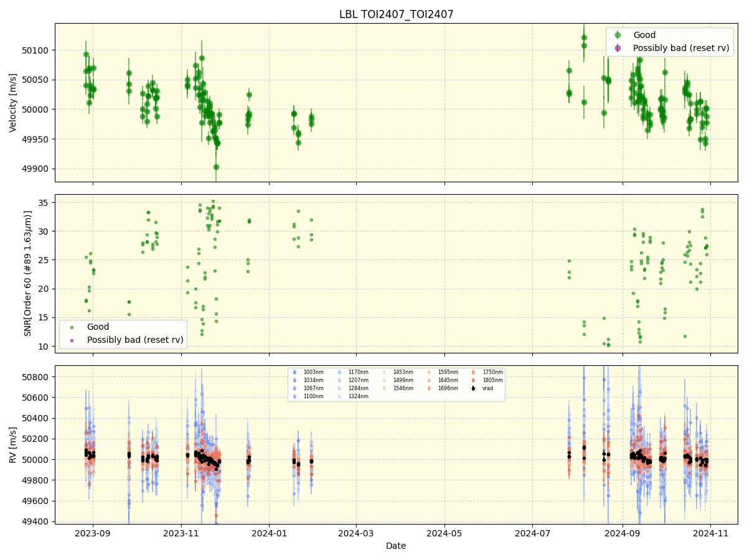Click the 1100nm legend entry
Viewport: 747px width, 560px height.
308,396
